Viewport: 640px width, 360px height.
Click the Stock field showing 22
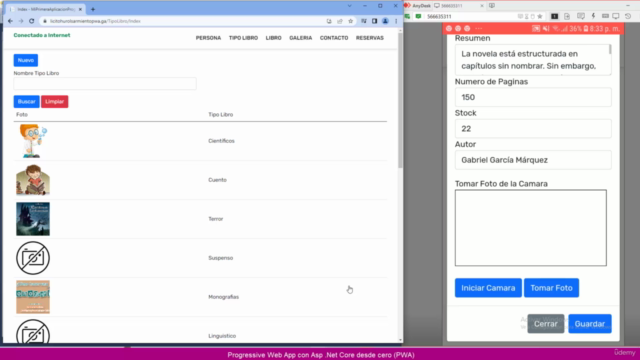point(533,129)
